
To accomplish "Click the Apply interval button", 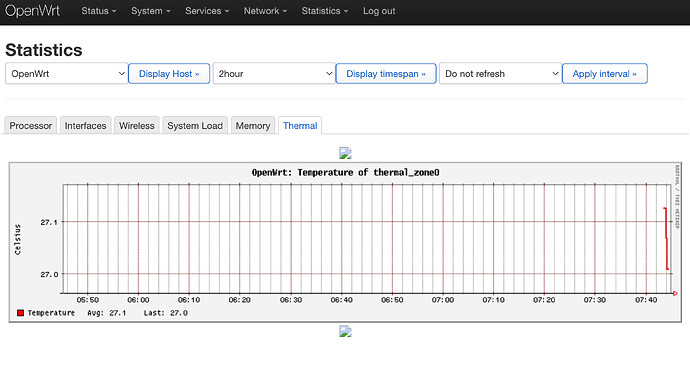I will 605,74.
